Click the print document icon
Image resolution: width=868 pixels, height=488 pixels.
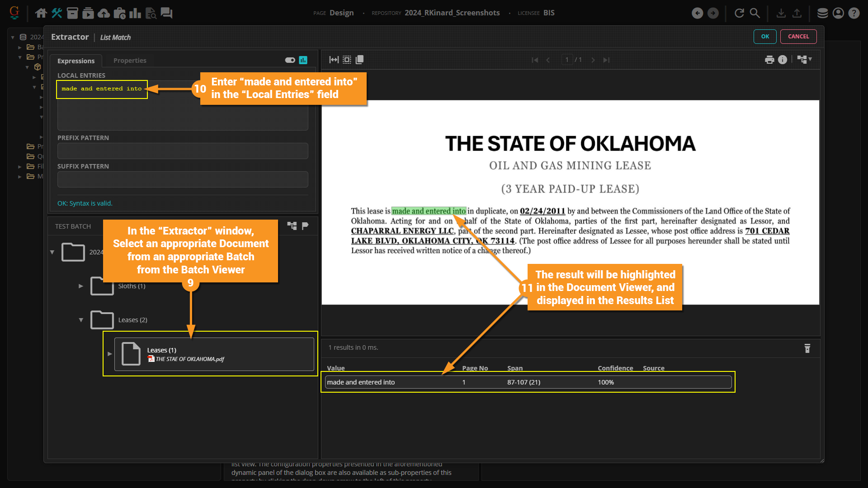tap(769, 60)
